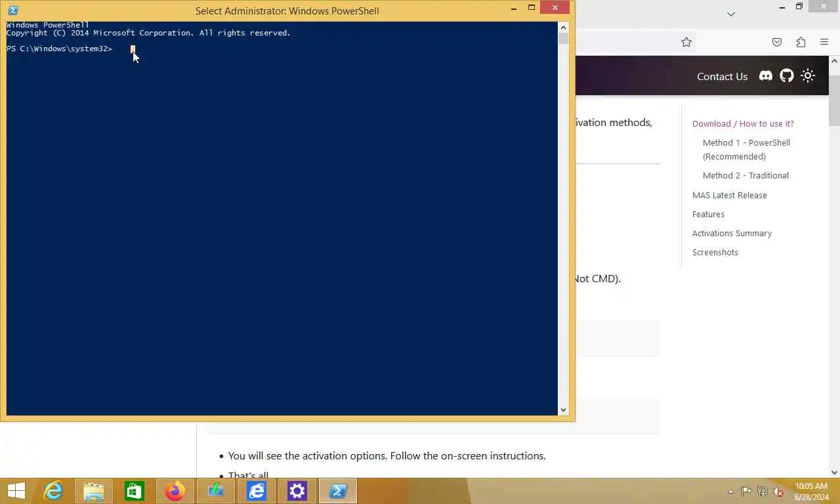Open the Firefox hamburger menu
Image resolution: width=840 pixels, height=504 pixels.
point(824,42)
